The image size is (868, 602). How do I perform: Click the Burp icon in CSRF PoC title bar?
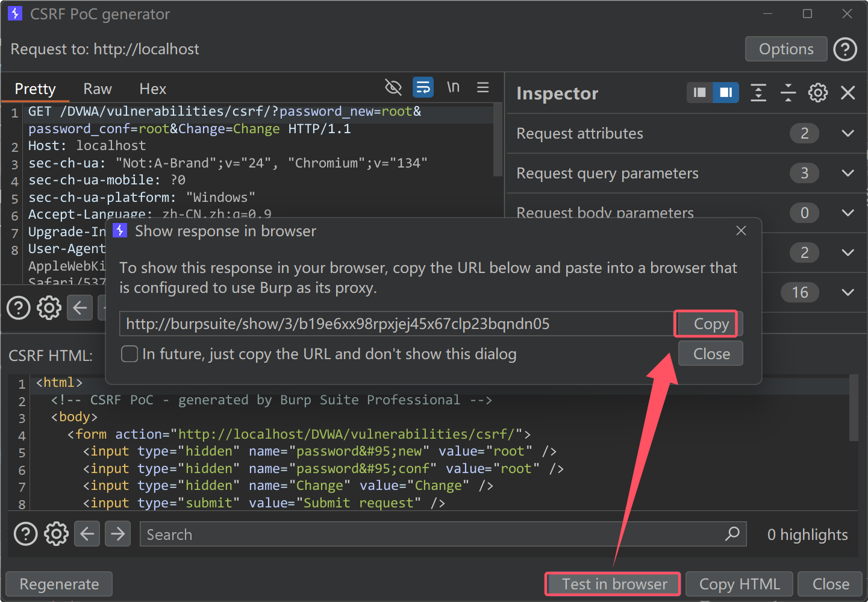[x=15, y=13]
